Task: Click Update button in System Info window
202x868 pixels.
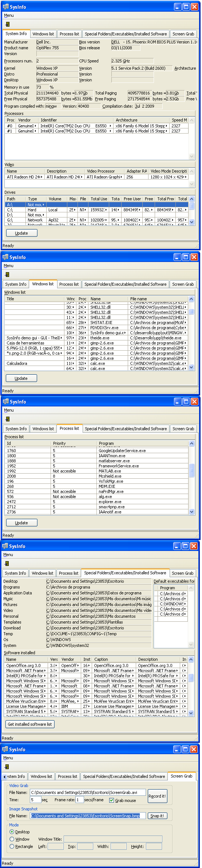Action: (21, 233)
